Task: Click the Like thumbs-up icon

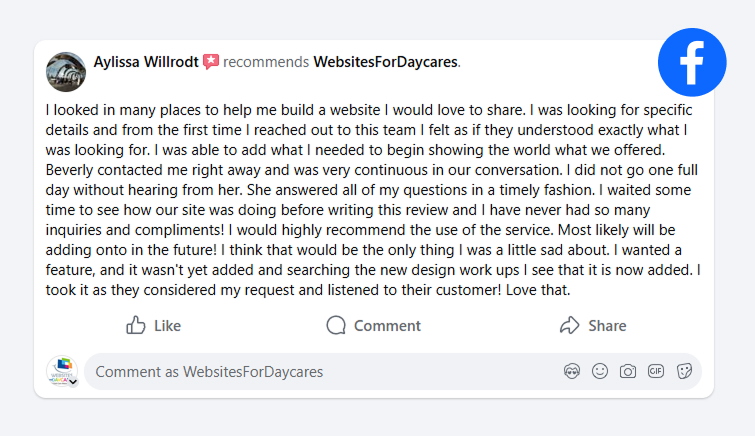Action: pyautogui.click(x=136, y=325)
